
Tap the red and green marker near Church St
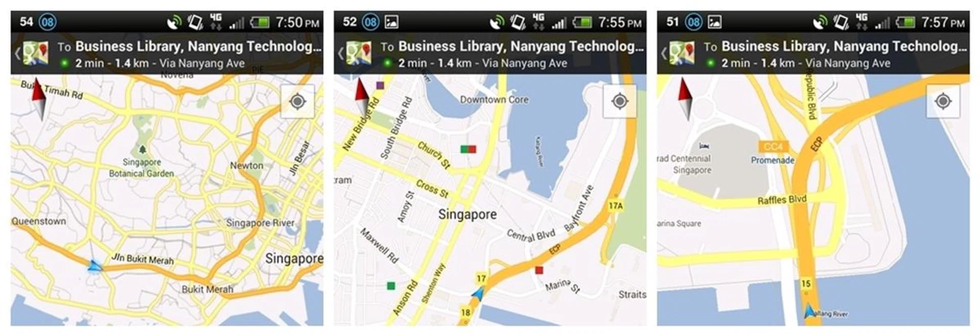[x=468, y=149]
